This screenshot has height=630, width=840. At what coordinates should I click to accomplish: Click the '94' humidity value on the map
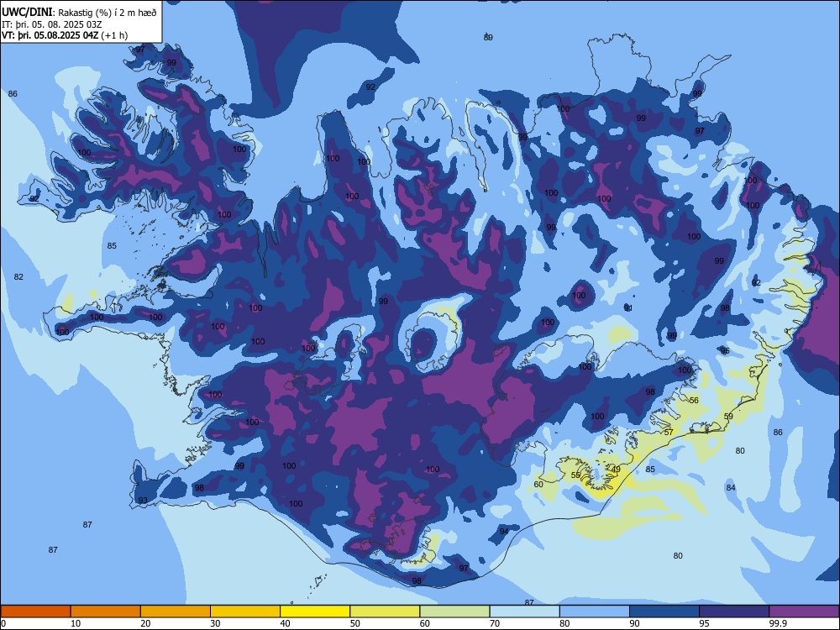[504, 532]
